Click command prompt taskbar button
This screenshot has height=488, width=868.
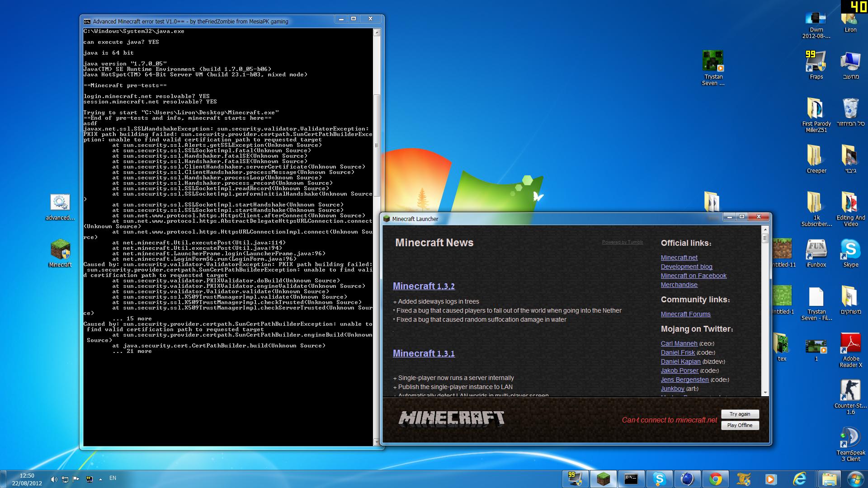point(631,479)
